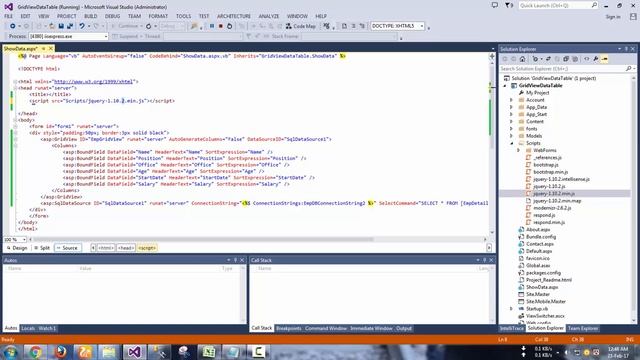
Task: Open the DEBUG menu
Action: (x=112, y=16)
